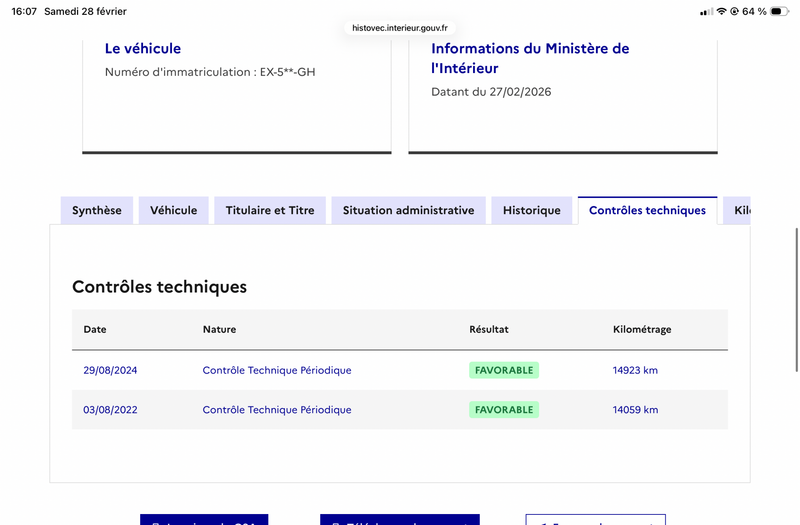Switch to the Synthèse tab
800x525 pixels.
(x=97, y=210)
